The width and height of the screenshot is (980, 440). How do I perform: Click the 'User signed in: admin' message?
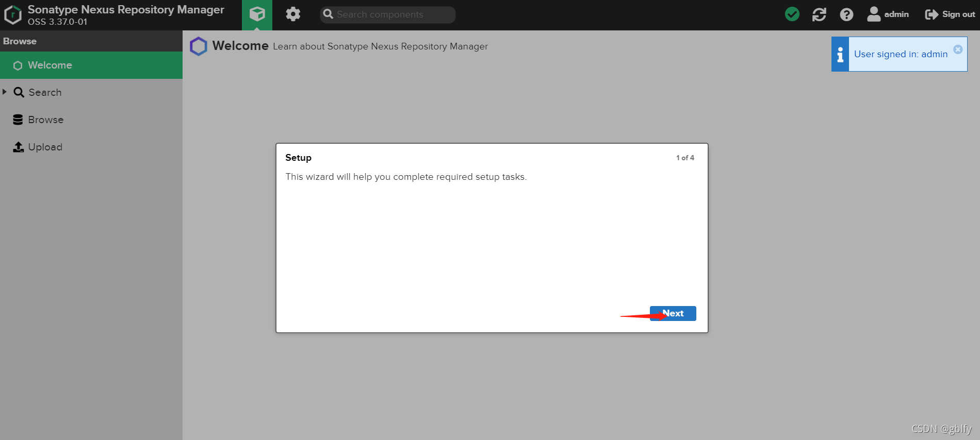pyautogui.click(x=901, y=54)
